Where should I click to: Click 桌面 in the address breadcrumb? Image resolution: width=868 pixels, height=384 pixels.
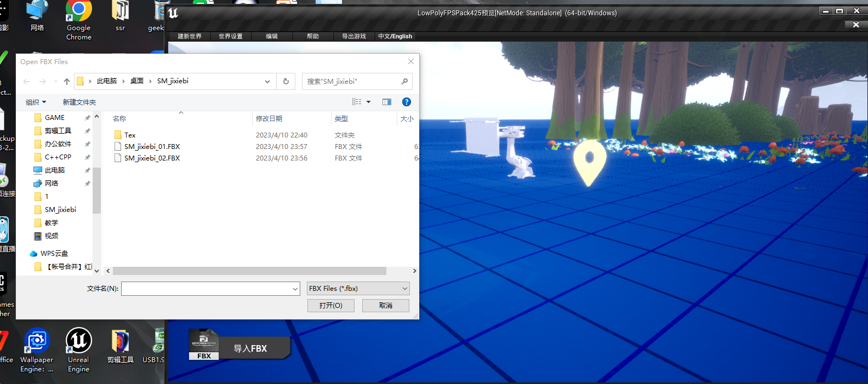point(137,81)
